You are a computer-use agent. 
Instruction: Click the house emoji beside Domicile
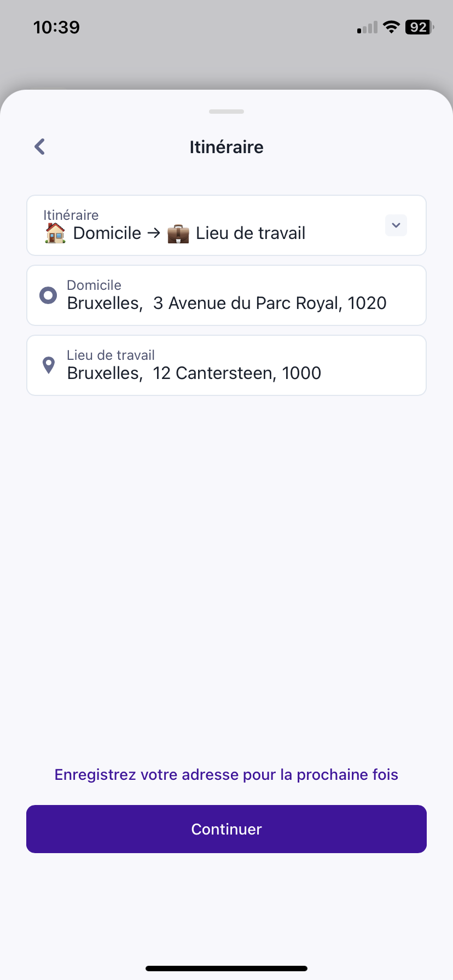tap(55, 233)
